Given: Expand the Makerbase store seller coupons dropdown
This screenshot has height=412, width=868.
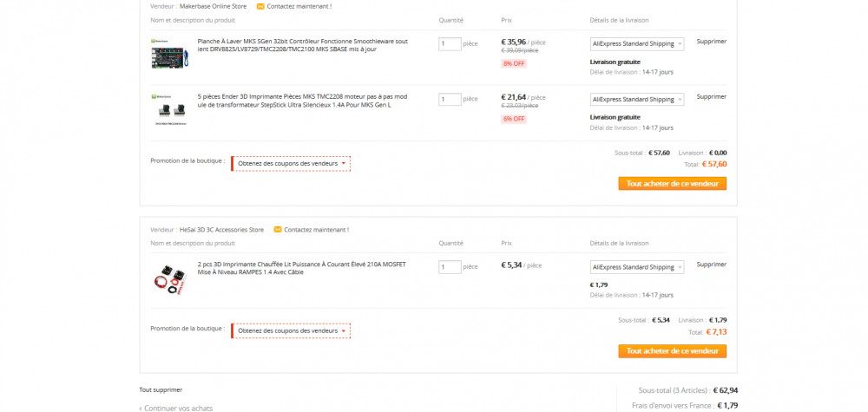Looking at the screenshot, I should [293, 163].
